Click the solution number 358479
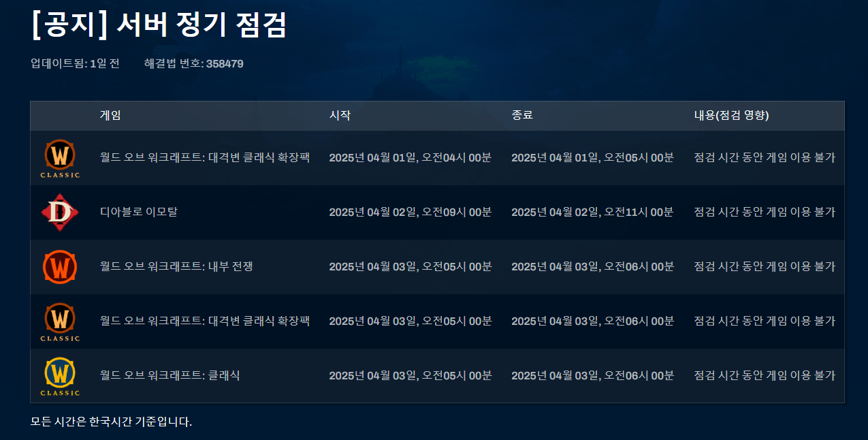The image size is (868, 440). pos(225,63)
